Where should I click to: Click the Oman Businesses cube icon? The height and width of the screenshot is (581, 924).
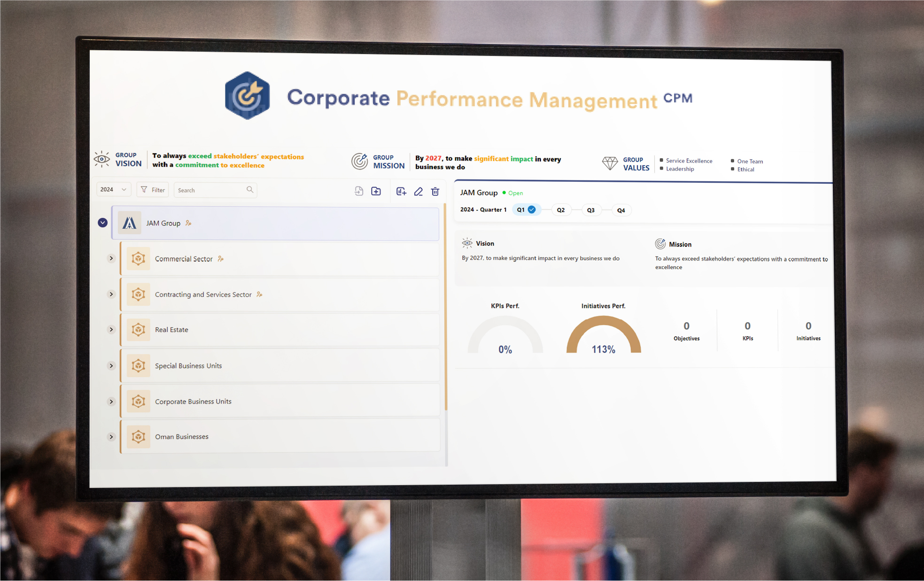point(138,436)
